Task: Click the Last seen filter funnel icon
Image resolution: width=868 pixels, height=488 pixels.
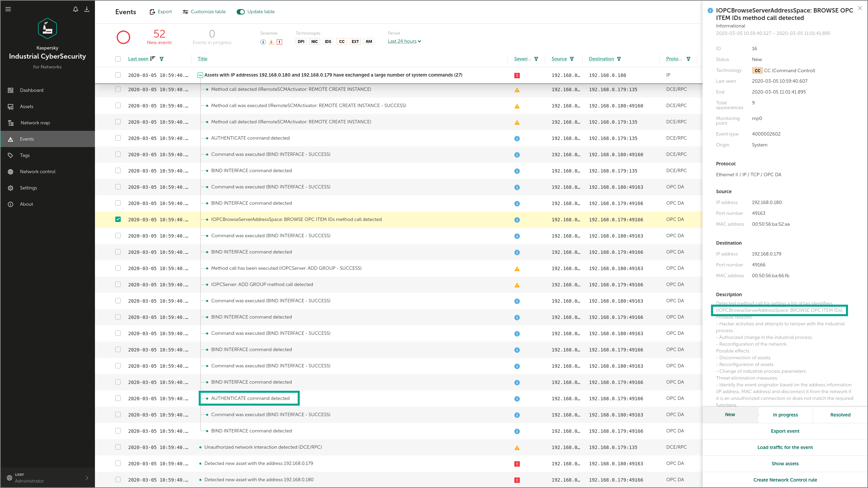Action: 162,59
